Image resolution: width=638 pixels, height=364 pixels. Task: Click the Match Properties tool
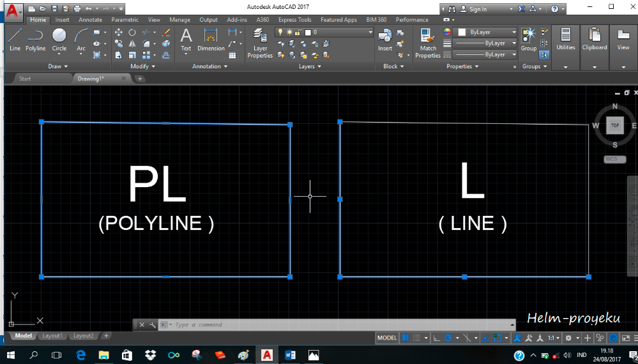(x=428, y=43)
